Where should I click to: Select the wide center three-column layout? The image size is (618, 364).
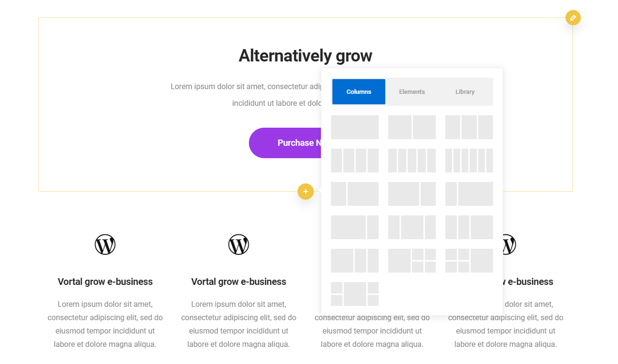pos(412,227)
